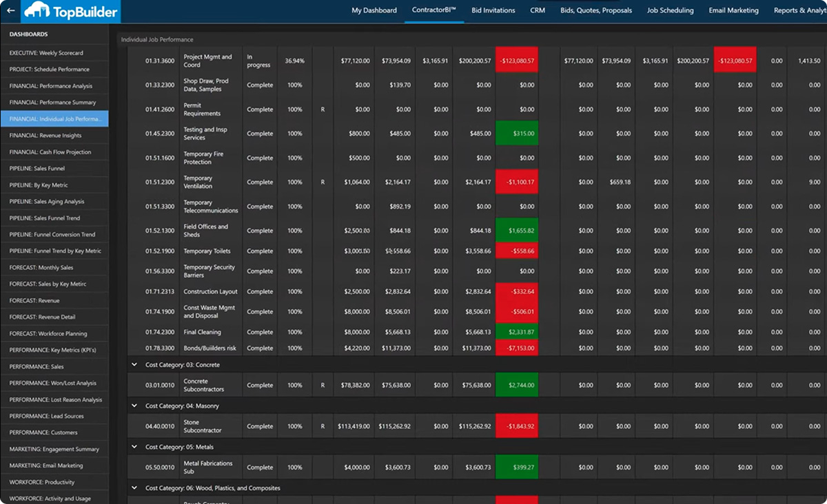
Task: Open PERFORMANCE: Lead Sources dashboard
Action: click(x=54, y=417)
